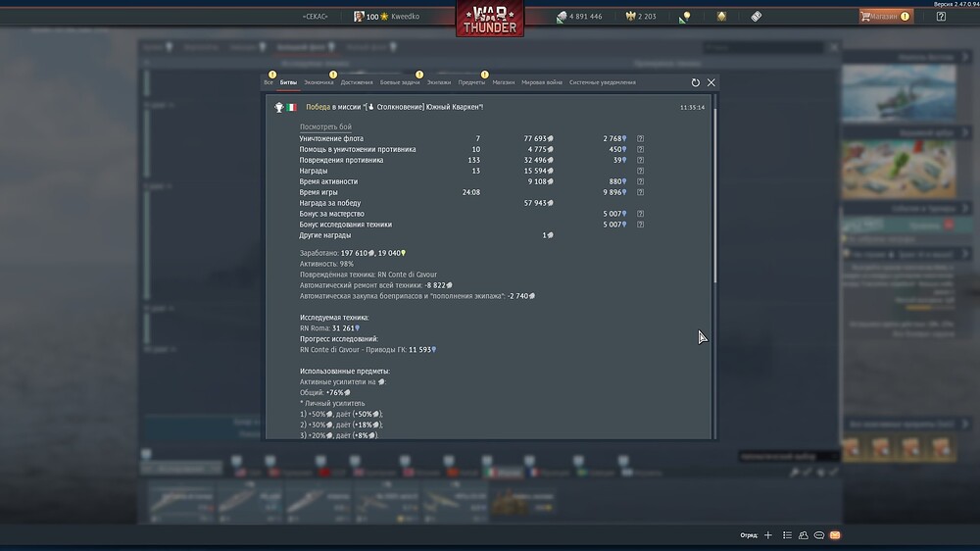Image resolution: width=980 pixels, height=551 pixels.
Task: Switch to the Предметы tab
Action: pyautogui.click(x=471, y=82)
